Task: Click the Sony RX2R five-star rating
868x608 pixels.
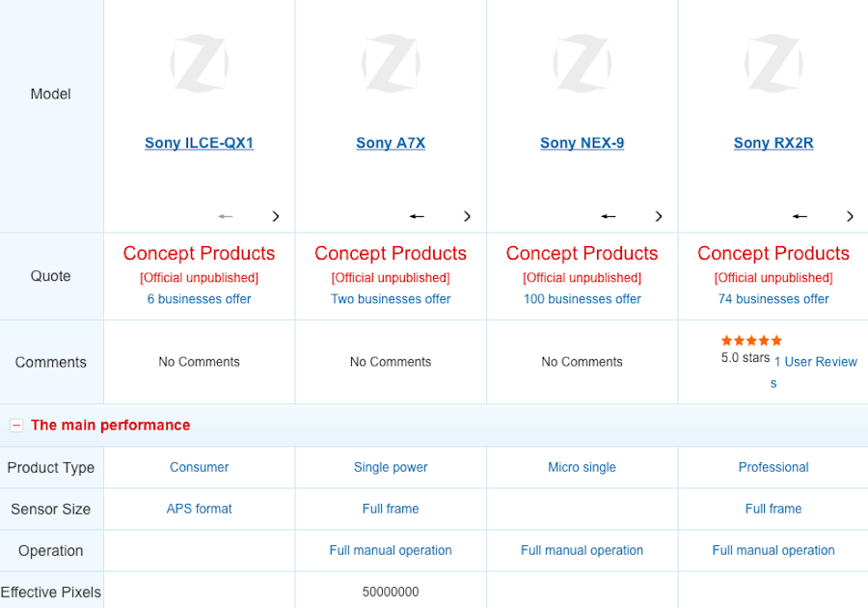Action: pos(751,341)
